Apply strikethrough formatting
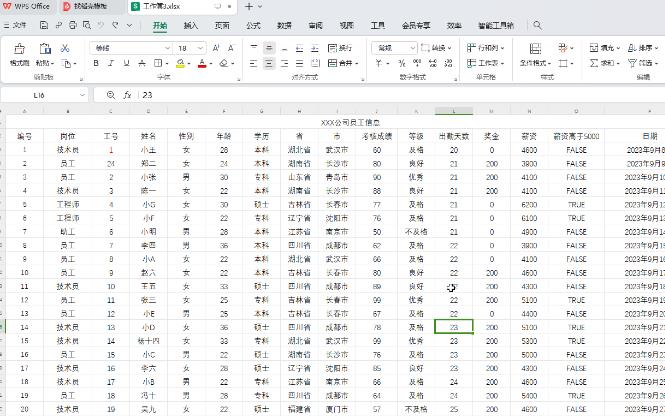Screen dimensions: 665x416 tap(142, 63)
